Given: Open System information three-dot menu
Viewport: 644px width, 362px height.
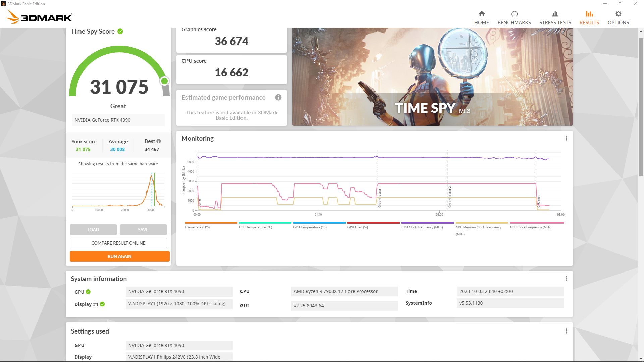Looking at the screenshot, I should point(566,279).
